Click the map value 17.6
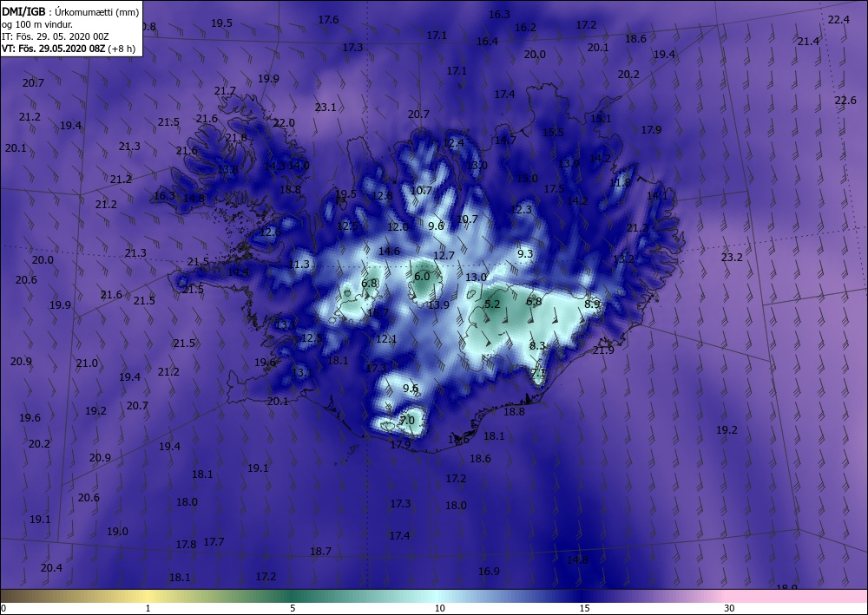Image resolution: width=868 pixels, height=615 pixels. click(328, 20)
